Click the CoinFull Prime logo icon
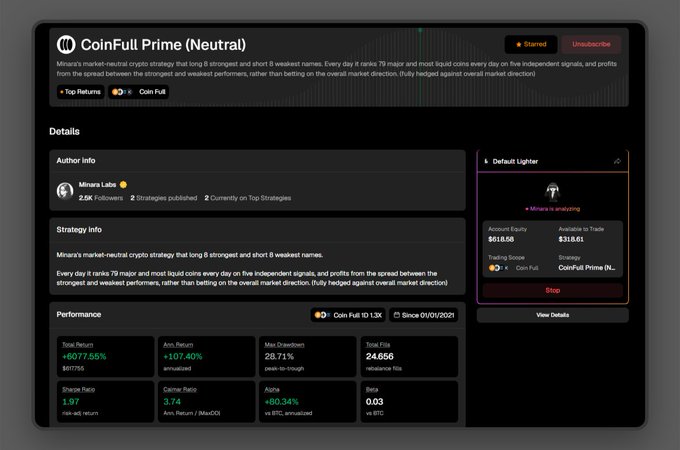 [x=66, y=45]
